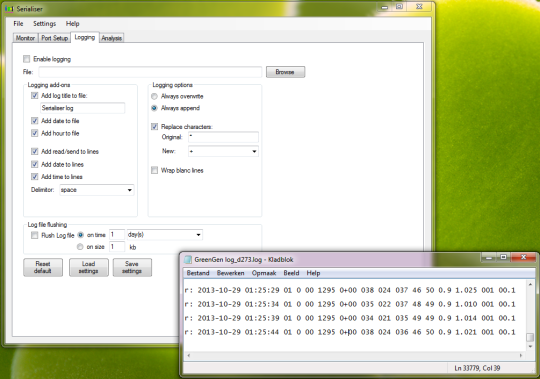This screenshot has width=540, height=379.
Task: Toggle Add date to file checkbox
Action: (x=34, y=120)
